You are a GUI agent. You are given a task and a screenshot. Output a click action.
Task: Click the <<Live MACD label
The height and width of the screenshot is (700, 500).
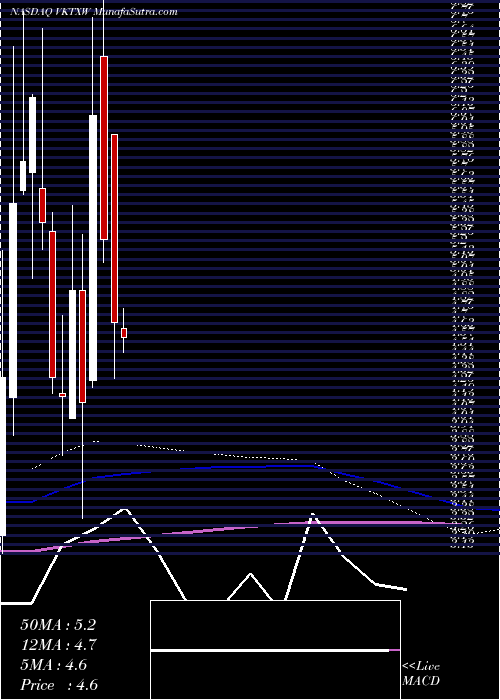click(x=421, y=674)
